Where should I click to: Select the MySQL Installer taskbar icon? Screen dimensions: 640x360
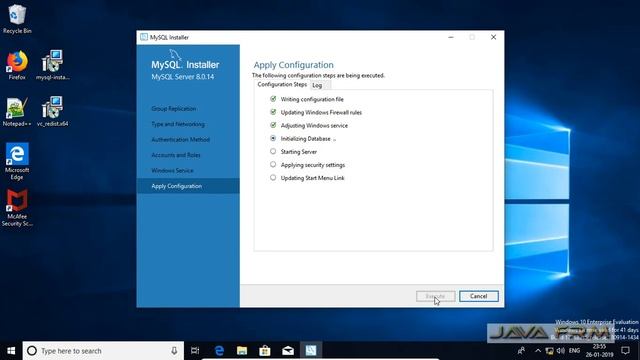(311, 351)
